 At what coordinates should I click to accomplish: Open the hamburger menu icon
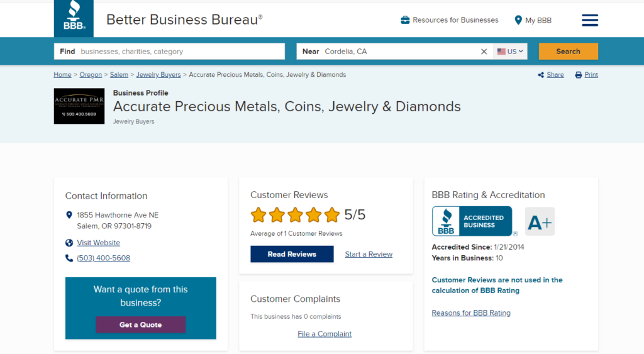pos(590,20)
